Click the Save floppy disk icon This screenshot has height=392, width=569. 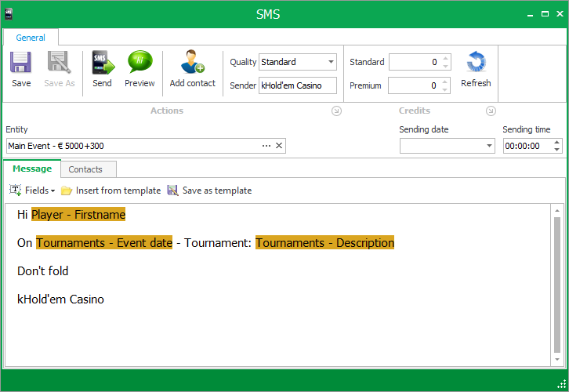pyautogui.click(x=21, y=64)
